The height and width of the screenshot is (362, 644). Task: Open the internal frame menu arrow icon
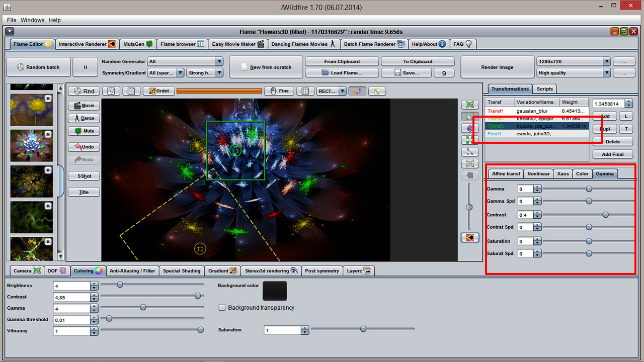click(10, 32)
